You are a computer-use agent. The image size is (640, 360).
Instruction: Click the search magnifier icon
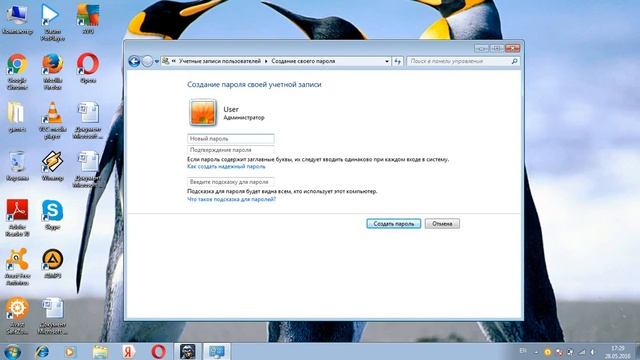(x=514, y=61)
